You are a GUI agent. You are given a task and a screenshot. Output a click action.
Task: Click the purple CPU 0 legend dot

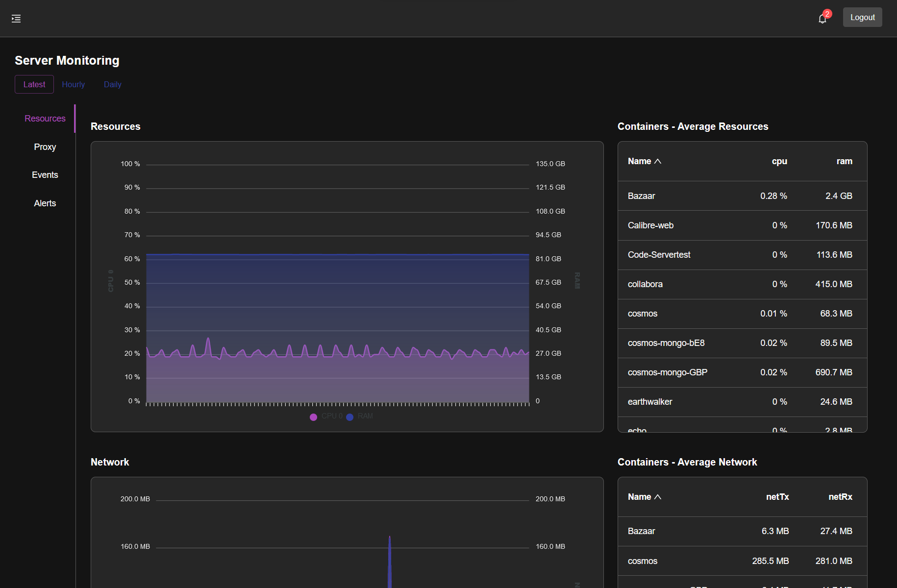click(313, 417)
